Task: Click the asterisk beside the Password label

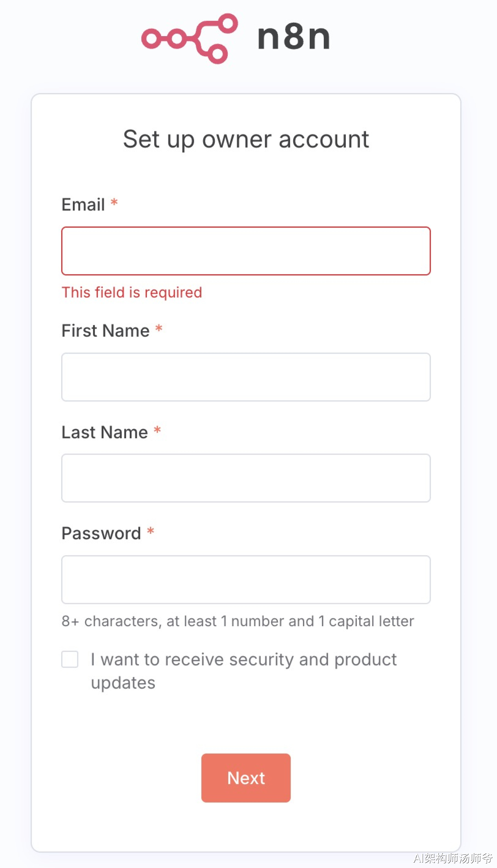Action: pos(150,531)
